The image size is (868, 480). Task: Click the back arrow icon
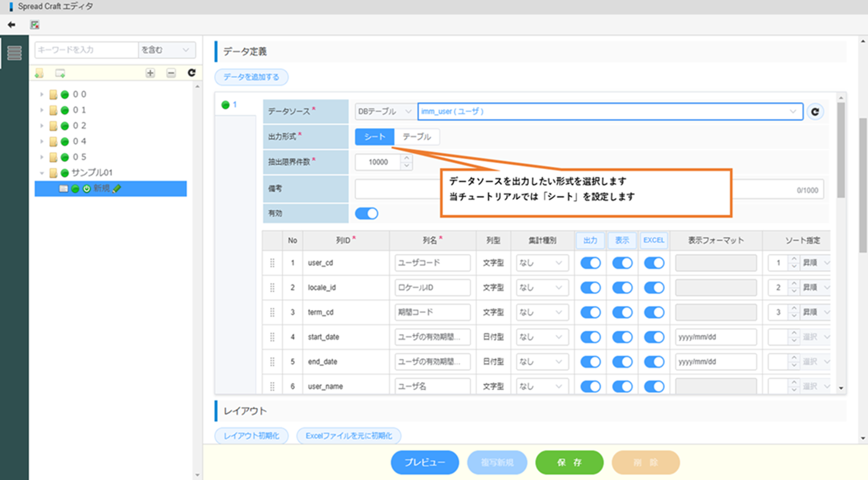point(11,25)
